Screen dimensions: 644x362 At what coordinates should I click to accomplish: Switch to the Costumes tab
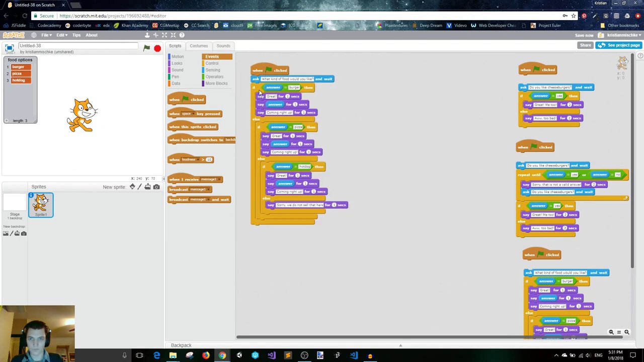[x=198, y=46]
